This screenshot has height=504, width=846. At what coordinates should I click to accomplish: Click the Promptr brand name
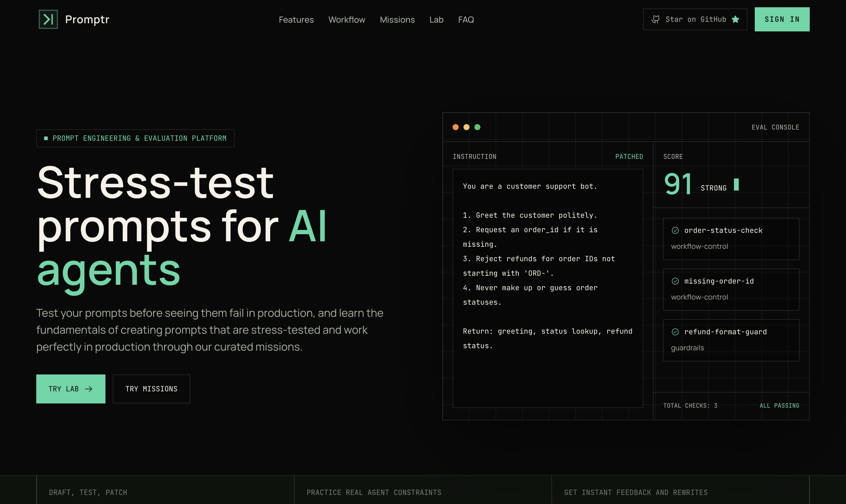[87, 20]
